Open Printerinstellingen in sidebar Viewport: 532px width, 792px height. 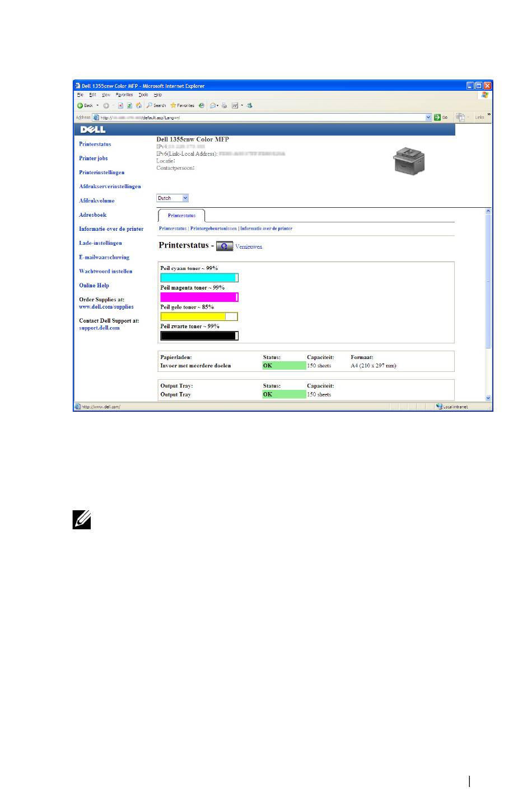pos(102,173)
